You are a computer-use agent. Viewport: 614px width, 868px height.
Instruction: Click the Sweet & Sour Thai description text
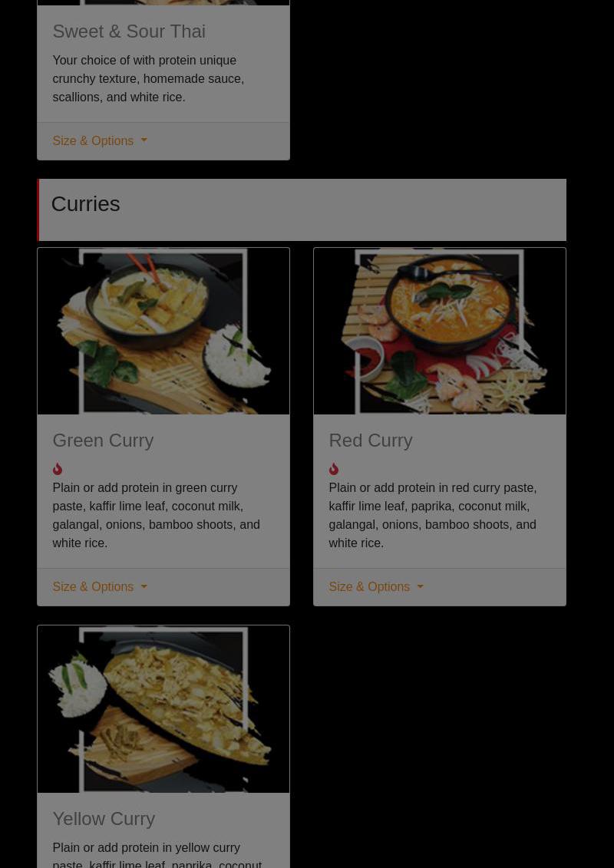click(150, 78)
